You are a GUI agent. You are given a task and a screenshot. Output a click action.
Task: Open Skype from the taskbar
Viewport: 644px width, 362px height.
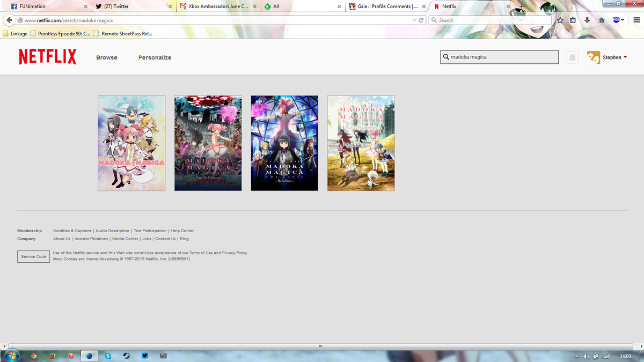(x=108, y=356)
